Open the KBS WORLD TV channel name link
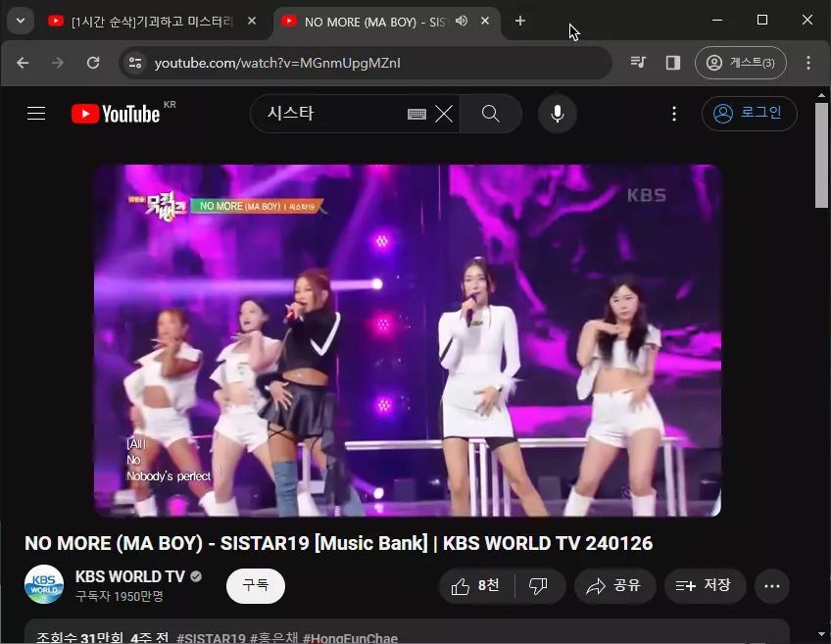The height and width of the screenshot is (644, 831). [x=129, y=576]
